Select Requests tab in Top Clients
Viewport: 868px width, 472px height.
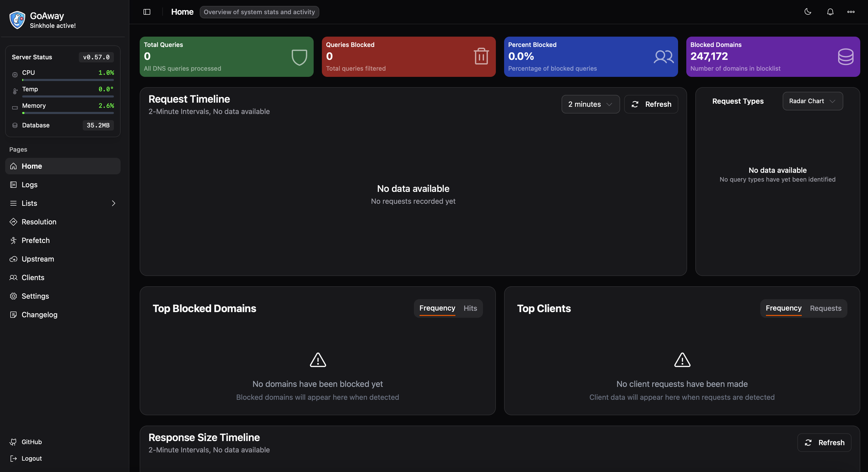825,308
